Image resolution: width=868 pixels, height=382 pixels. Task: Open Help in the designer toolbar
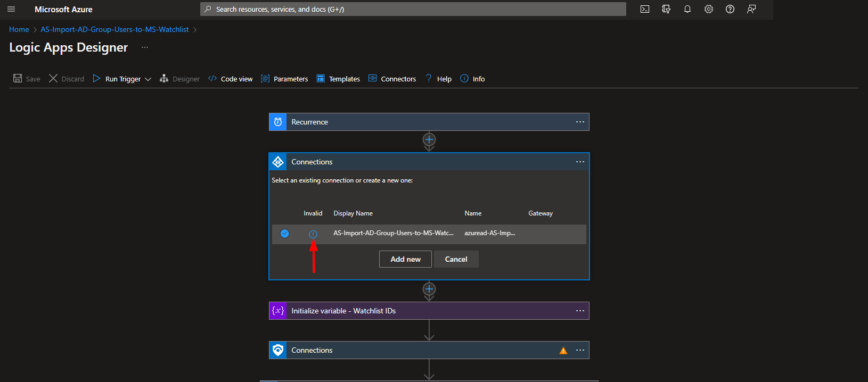pyautogui.click(x=438, y=79)
